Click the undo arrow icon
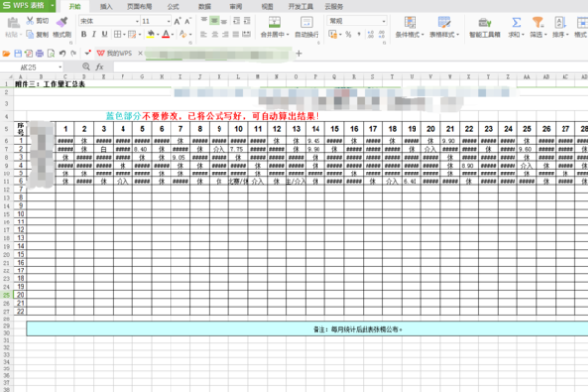Image resolution: width=588 pixels, height=392 pixels. click(63, 54)
